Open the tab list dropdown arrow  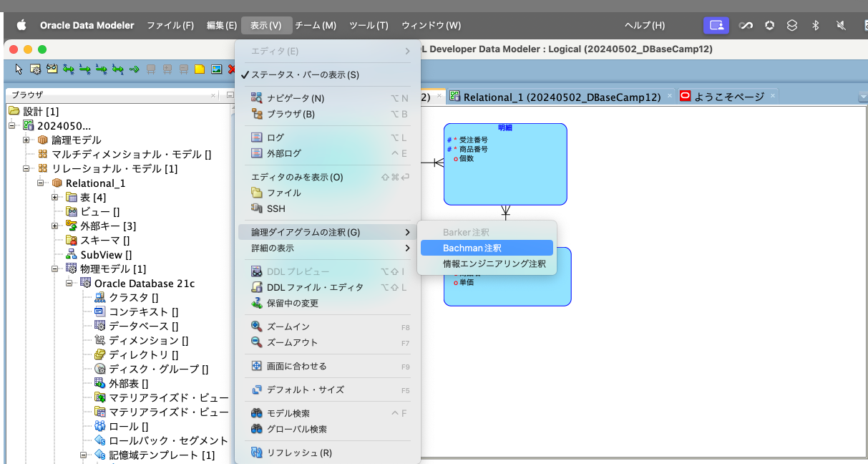[862, 97]
